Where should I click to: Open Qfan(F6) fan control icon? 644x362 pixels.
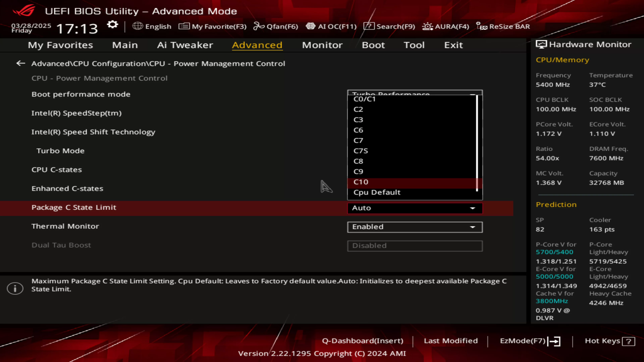tap(259, 26)
